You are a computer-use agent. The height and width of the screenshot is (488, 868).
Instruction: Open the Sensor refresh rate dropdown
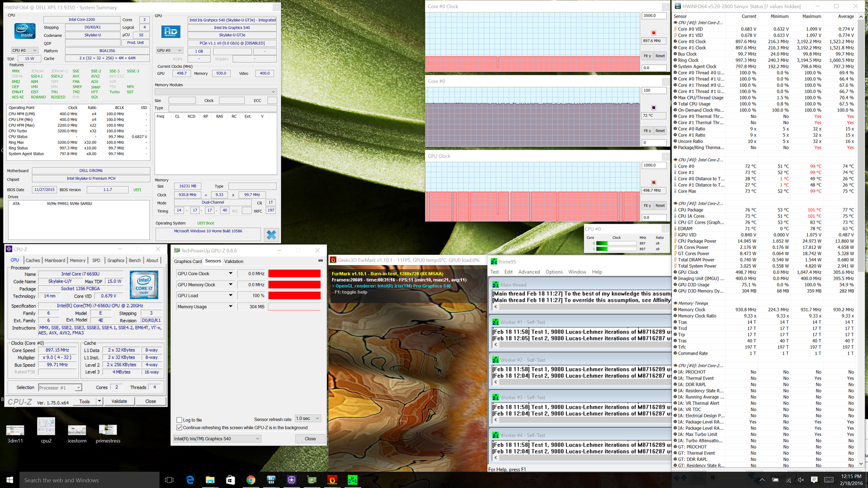[x=308, y=418]
